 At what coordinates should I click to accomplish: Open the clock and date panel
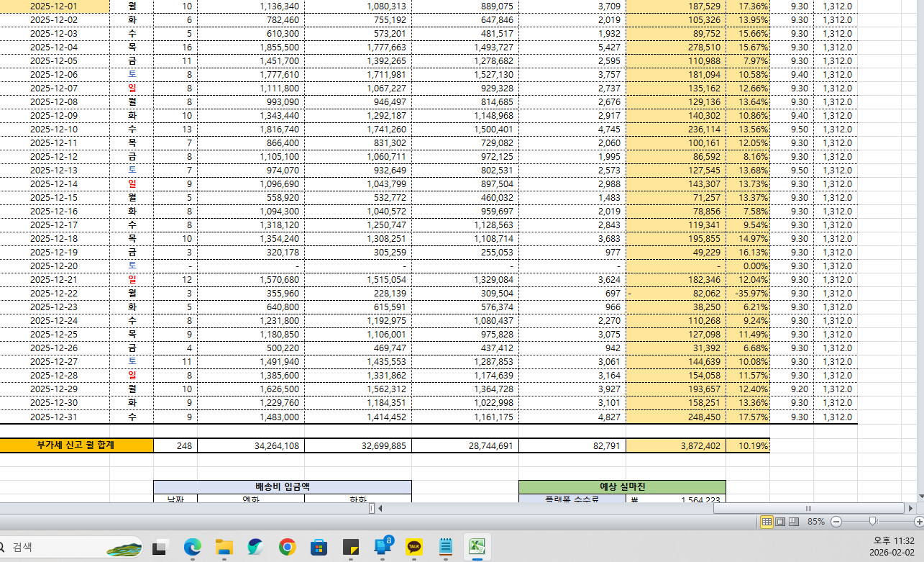pyautogui.click(x=893, y=547)
